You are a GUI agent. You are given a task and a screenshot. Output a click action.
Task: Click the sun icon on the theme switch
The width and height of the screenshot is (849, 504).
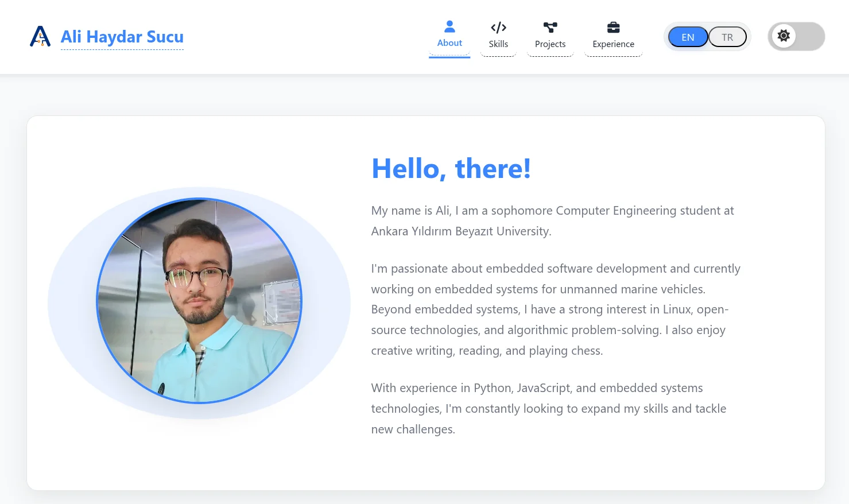tap(784, 36)
